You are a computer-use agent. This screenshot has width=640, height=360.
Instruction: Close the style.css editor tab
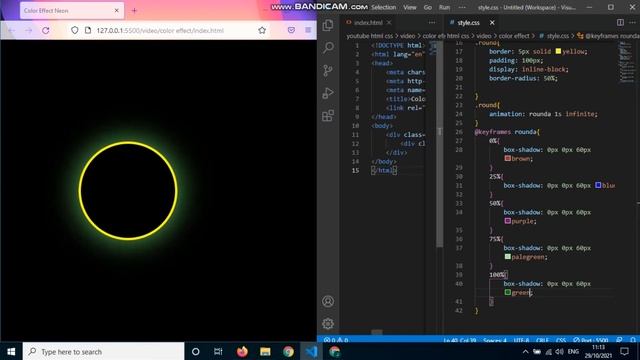pyautogui.click(x=492, y=22)
